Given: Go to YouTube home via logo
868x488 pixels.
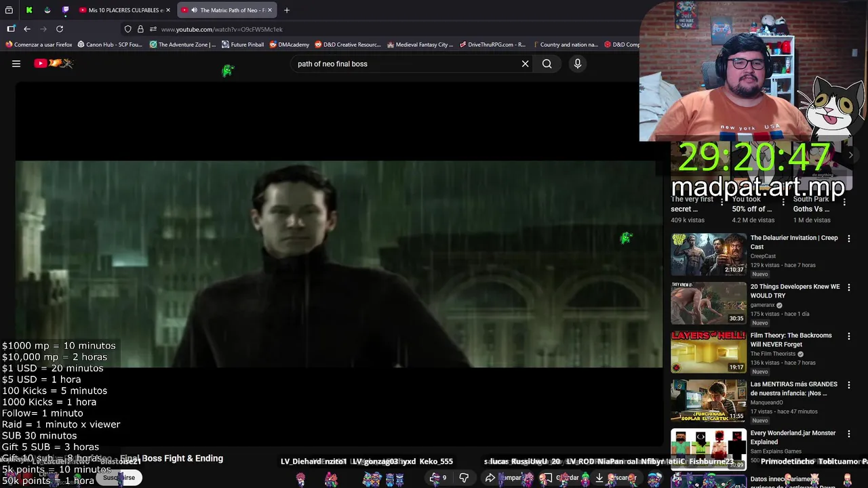Looking at the screenshot, I should pos(54,64).
